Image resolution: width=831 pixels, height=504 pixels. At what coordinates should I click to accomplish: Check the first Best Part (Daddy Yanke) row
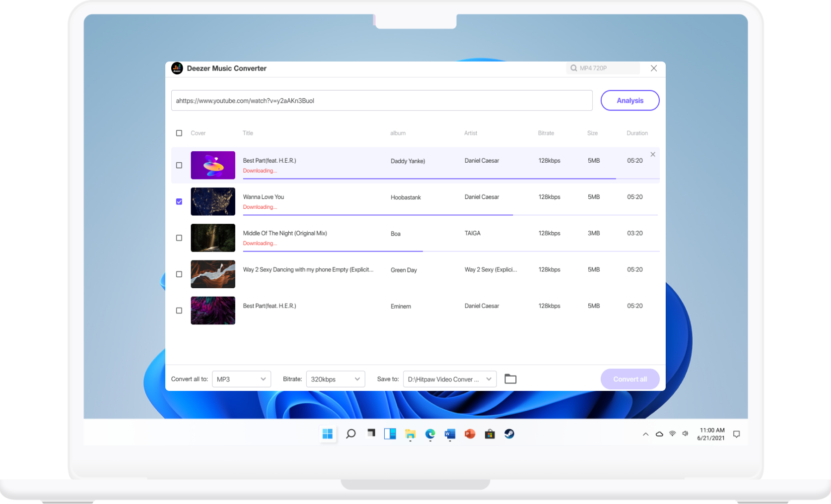click(x=179, y=165)
